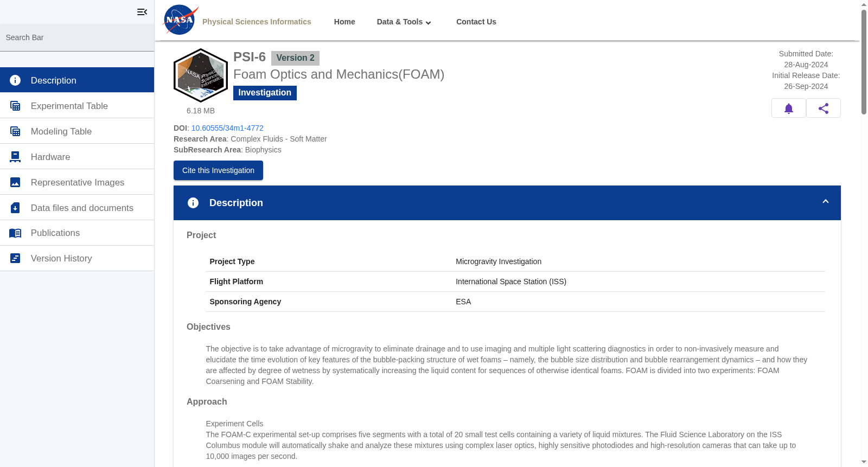The width and height of the screenshot is (868, 467).
Task: Click the Project heading
Action: point(201,235)
